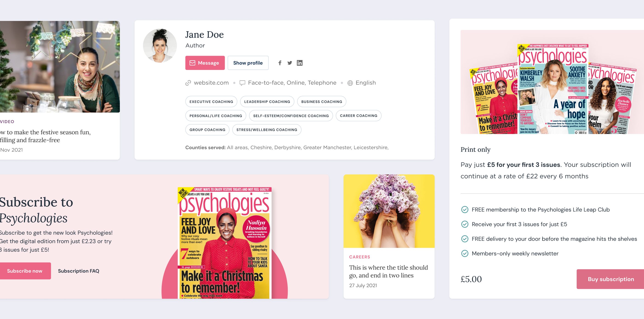Select the Career Coaching tag
This screenshot has width=644, height=319.
[359, 116]
